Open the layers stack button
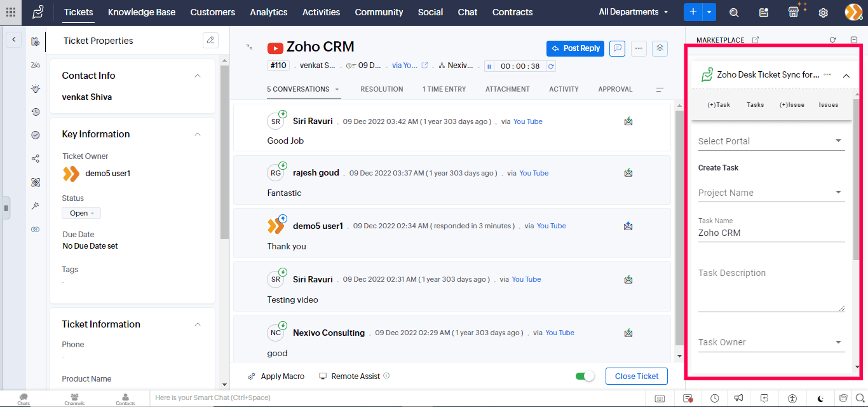The width and height of the screenshot is (868, 407). (660, 48)
